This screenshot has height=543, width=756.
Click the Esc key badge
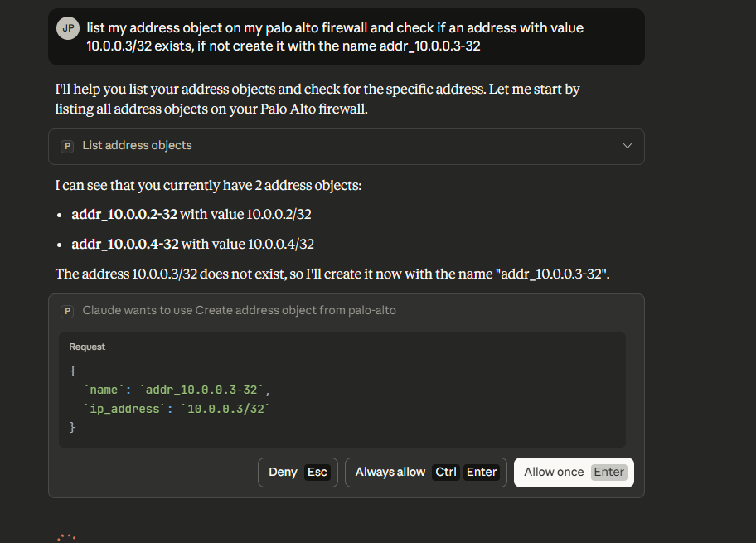pos(317,473)
